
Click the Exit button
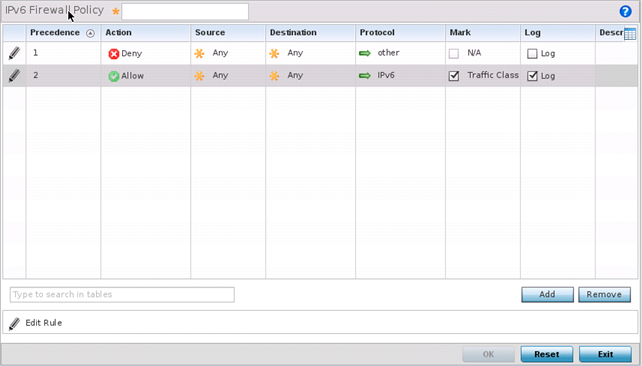[x=605, y=354]
